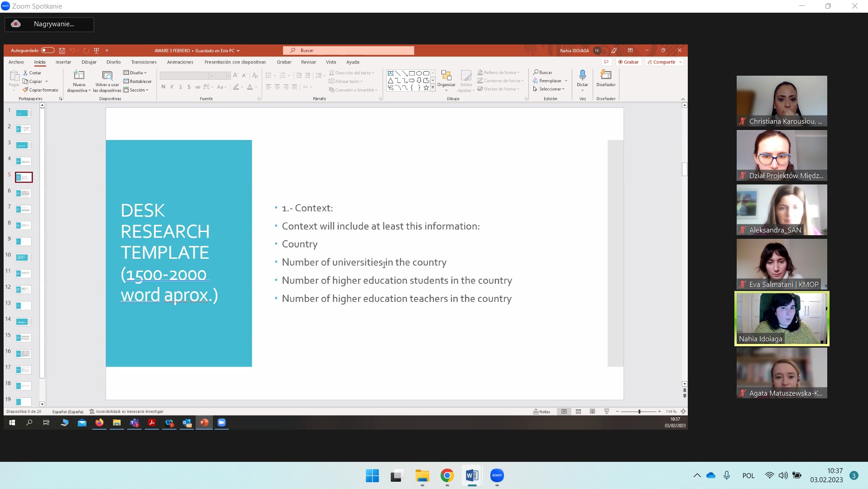Viewport: 868px width, 489px height.
Task: Click the Compartir button
Action: tap(664, 62)
